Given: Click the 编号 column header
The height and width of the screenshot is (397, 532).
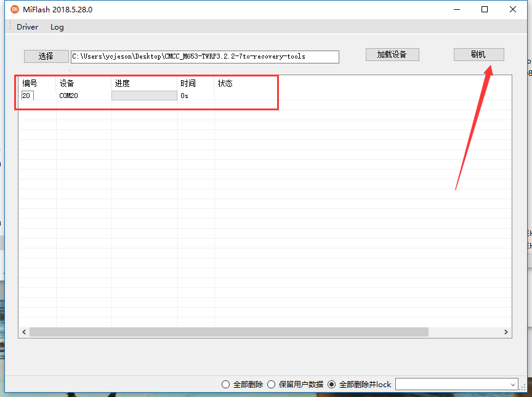Looking at the screenshot, I should (30, 84).
